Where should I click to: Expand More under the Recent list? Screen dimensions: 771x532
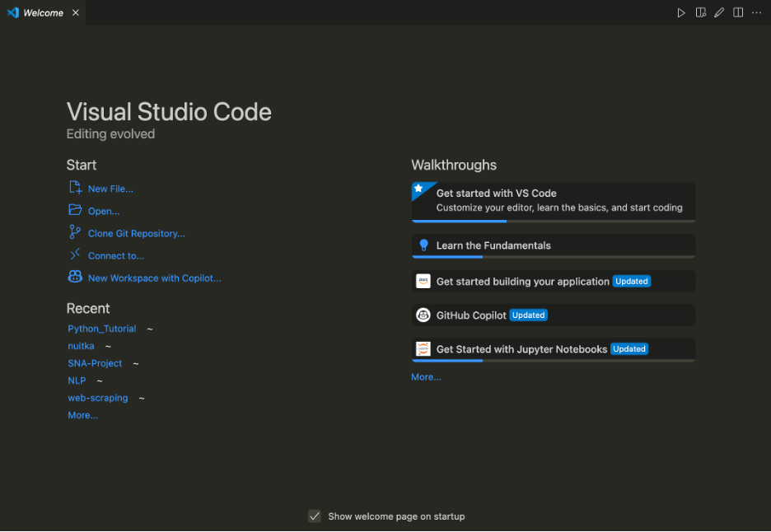(x=83, y=416)
